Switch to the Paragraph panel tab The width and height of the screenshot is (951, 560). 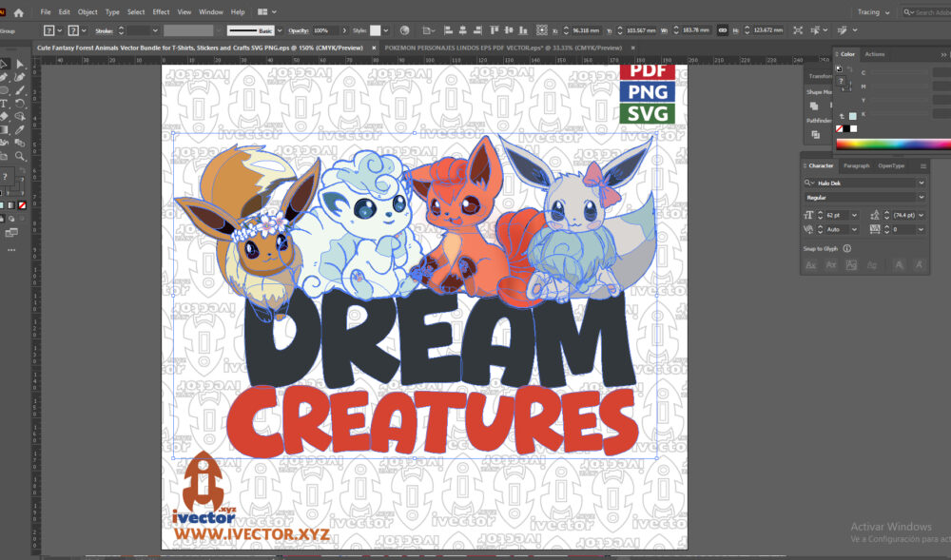857,165
